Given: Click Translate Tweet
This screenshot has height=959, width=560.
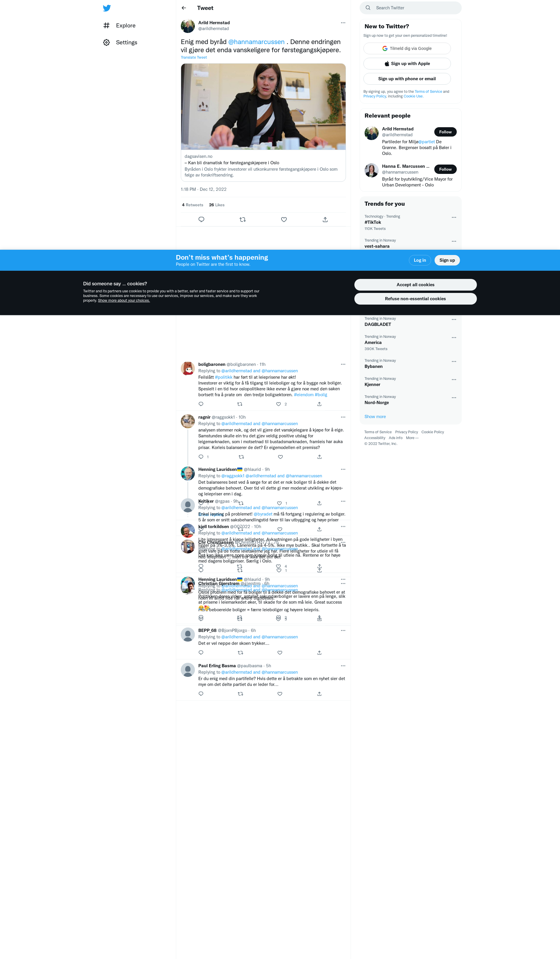Looking at the screenshot, I should click(194, 57).
